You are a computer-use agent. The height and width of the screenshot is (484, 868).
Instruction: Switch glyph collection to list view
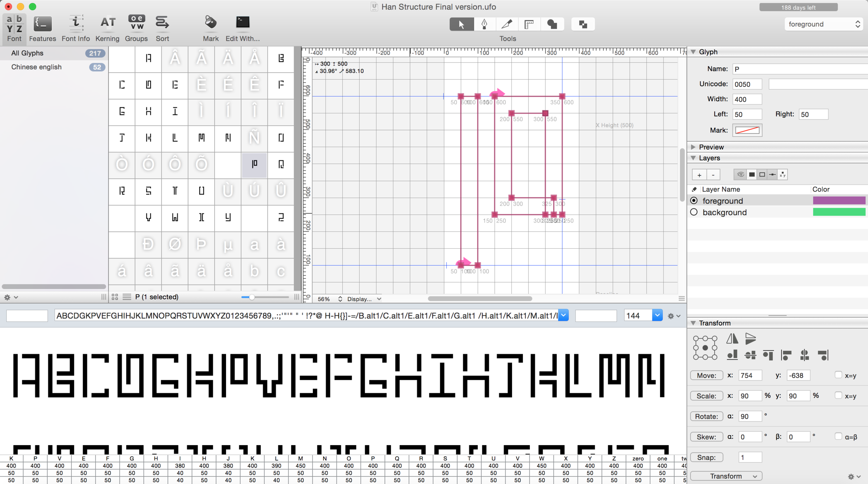click(127, 297)
